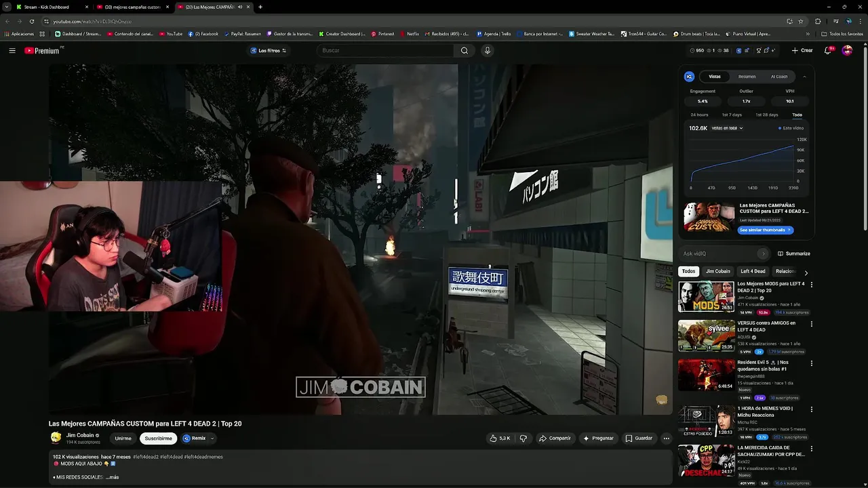This screenshot has width=868, height=488.
Task: Open options for VERSUS contra AMIGOS video
Action: [x=811, y=324]
